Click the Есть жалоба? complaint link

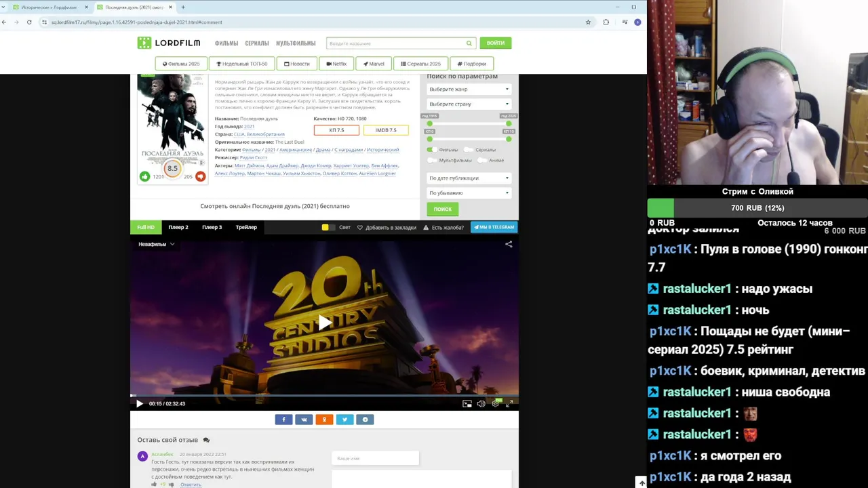[x=443, y=228]
